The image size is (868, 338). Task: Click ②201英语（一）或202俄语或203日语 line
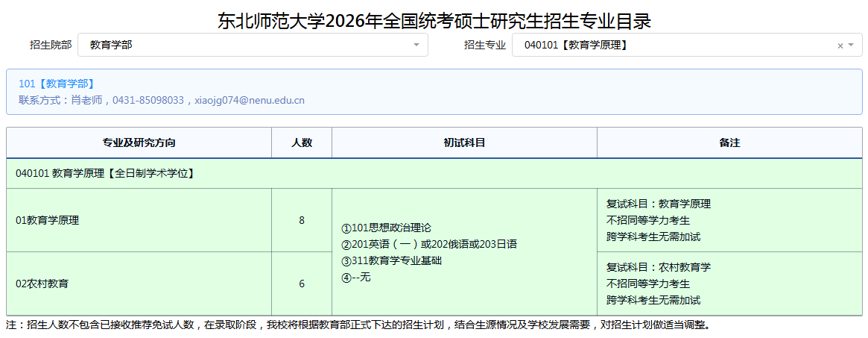(429, 244)
